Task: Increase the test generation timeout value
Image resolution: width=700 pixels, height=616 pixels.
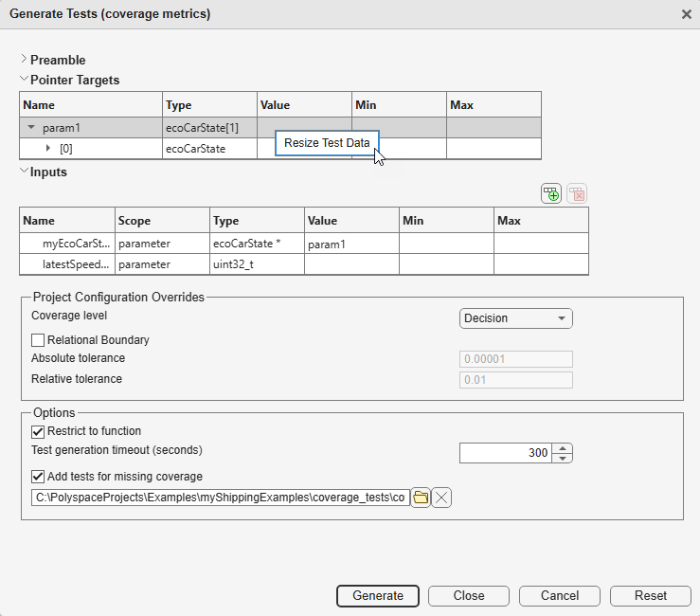Action: coord(563,448)
